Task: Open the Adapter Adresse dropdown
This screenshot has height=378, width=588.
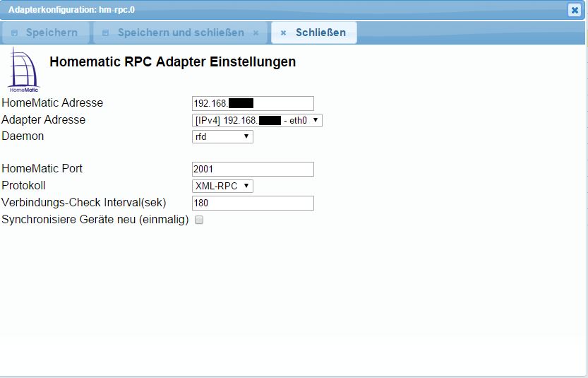Action: [257, 121]
